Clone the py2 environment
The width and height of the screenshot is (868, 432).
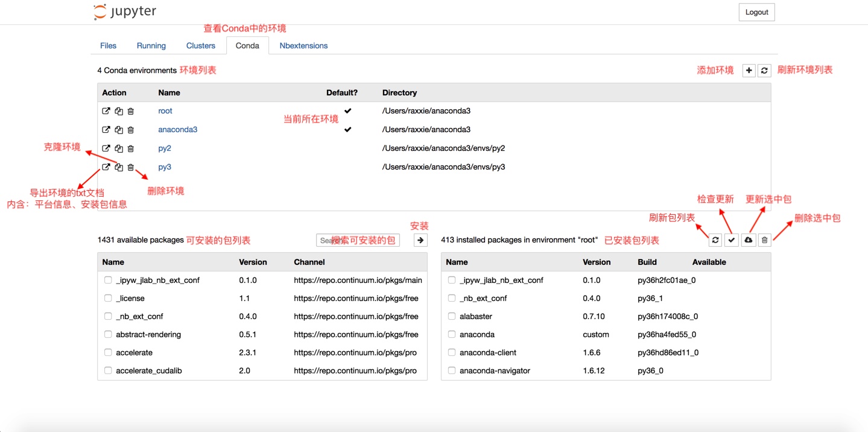(x=118, y=148)
